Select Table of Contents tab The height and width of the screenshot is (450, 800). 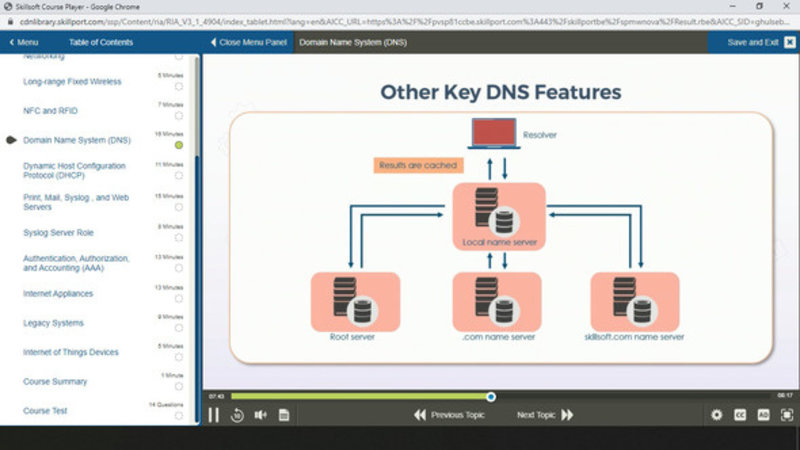[x=101, y=42]
